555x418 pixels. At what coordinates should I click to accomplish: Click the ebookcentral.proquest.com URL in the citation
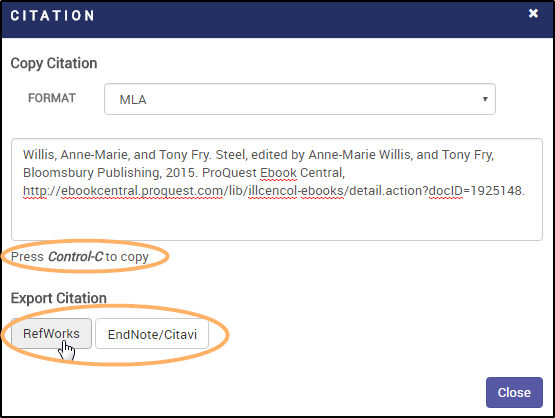(x=274, y=191)
